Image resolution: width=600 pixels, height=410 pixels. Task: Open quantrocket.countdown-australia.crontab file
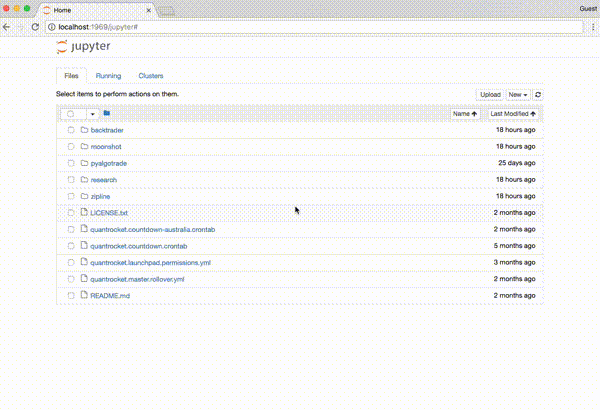point(153,230)
